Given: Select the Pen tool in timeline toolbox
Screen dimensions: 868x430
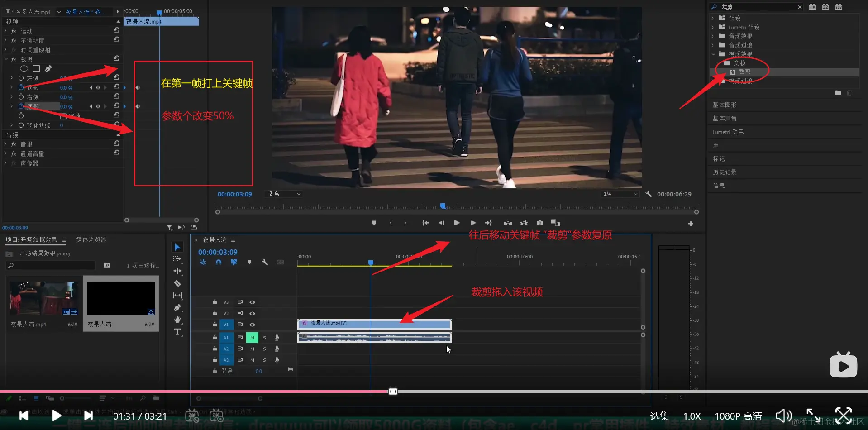Looking at the screenshot, I should (177, 308).
